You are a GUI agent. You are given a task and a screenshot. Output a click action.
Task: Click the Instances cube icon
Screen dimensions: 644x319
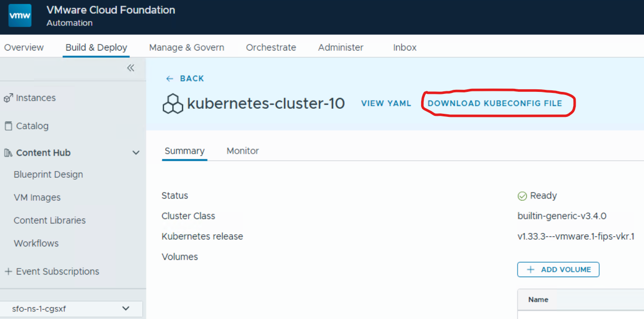(x=8, y=98)
